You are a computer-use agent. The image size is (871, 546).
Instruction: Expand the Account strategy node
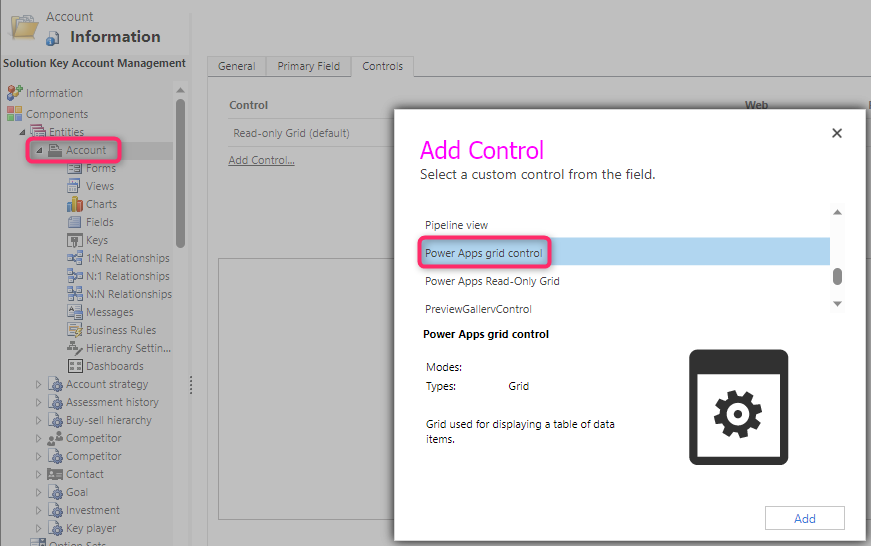[x=38, y=384]
